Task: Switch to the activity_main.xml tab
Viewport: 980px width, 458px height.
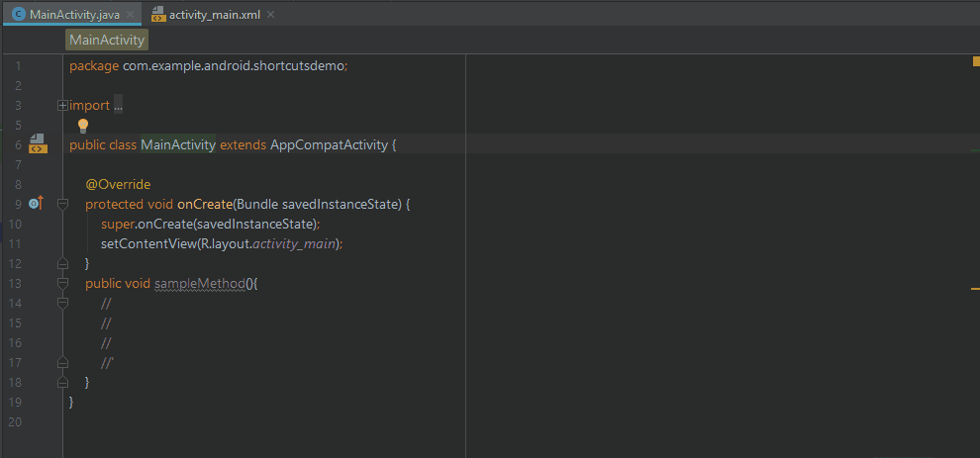Action: 212,15
